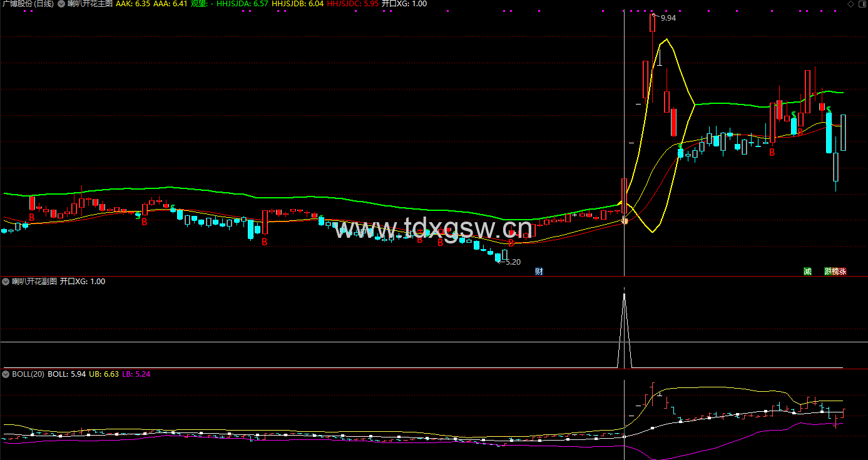The image size is (868, 460).
Task: Click the orange signal dot on the crosshair
Action: (624, 221)
